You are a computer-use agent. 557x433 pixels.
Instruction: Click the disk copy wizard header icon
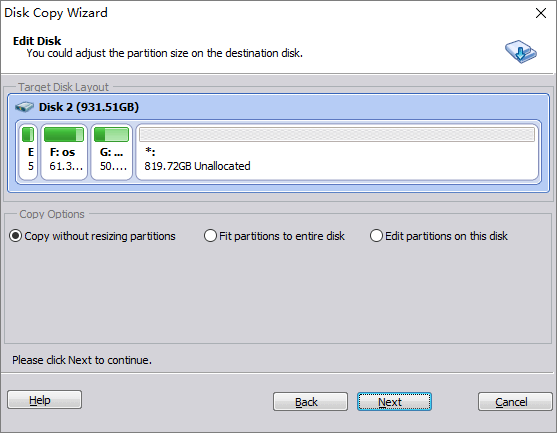(521, 52)
